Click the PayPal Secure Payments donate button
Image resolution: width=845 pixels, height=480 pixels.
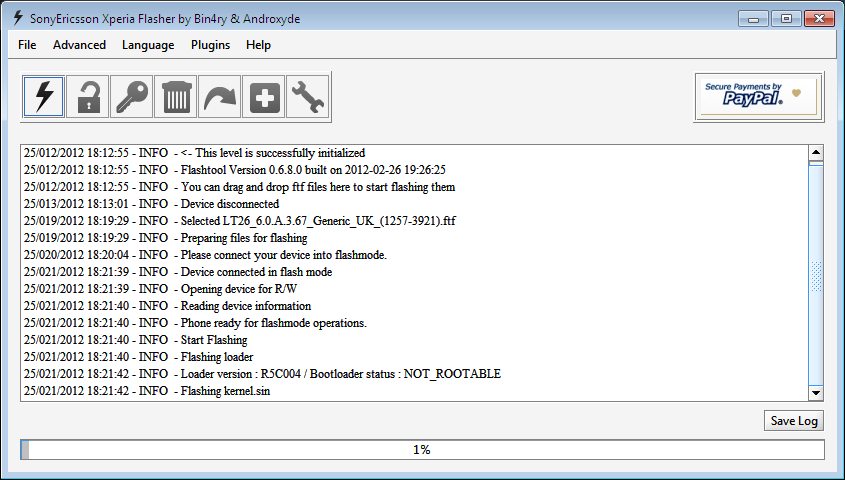pos(758,96)
